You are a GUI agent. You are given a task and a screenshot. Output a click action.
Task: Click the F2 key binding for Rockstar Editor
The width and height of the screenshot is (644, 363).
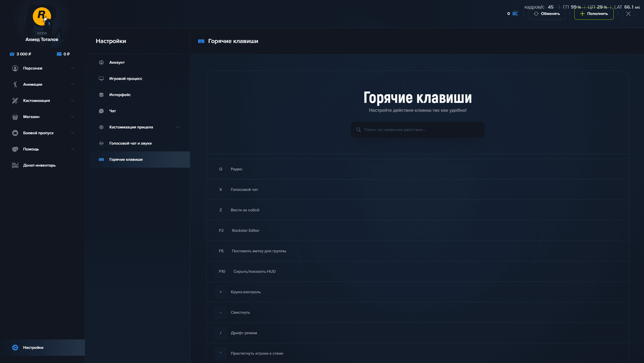click(x=221, y=231)
